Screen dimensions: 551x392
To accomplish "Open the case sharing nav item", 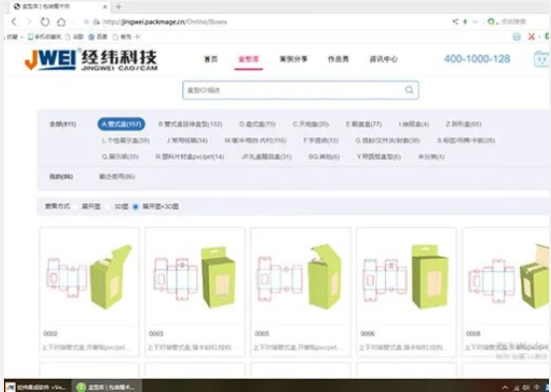I will [x=293, y=59].
